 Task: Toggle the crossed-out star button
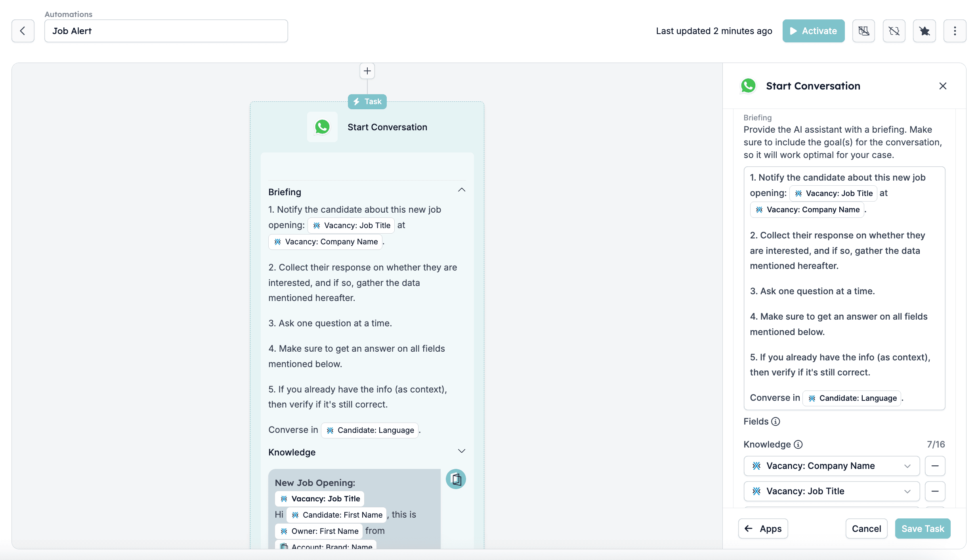pos(925,31)
